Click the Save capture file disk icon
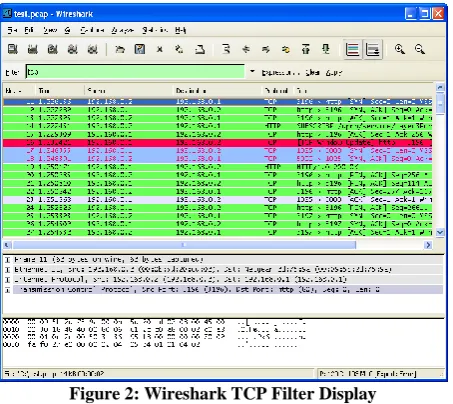Viewport: 453px width, 404px height. click(x=140, y=49)
